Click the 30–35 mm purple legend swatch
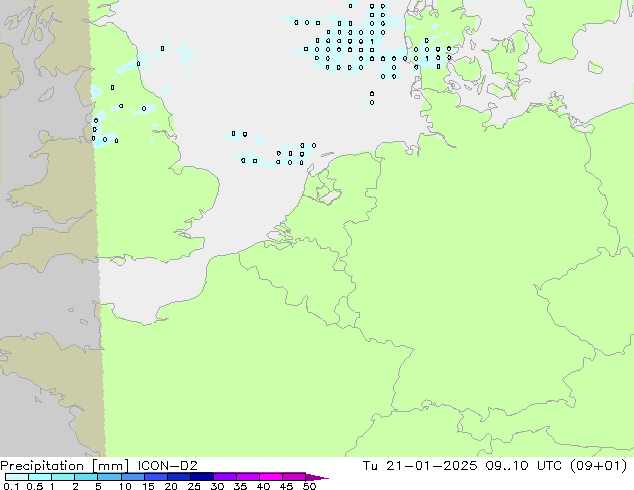This screenshot has height=490, width=634. coord(225,477)
